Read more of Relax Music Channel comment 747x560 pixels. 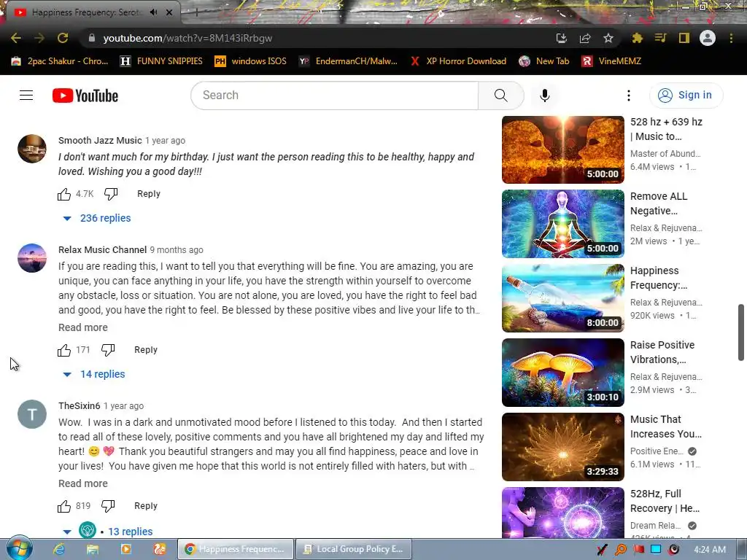[83, 327]
